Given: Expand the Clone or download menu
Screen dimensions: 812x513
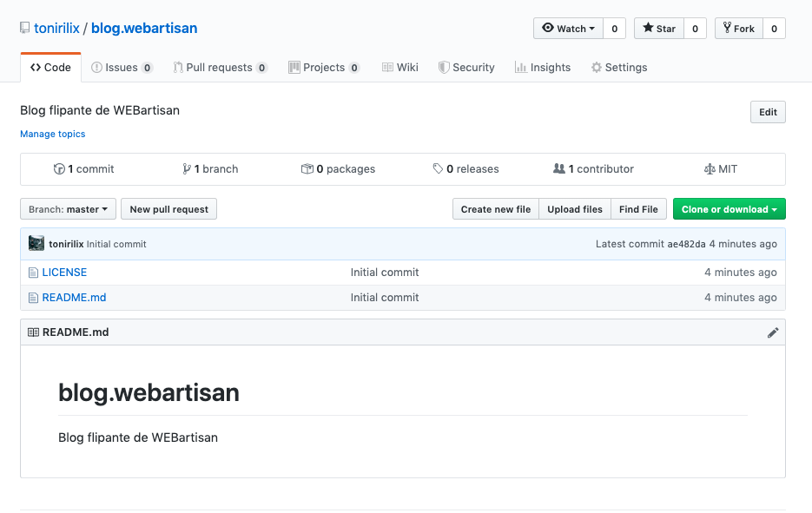Looking at the screenshot, I should click(x=729, y=208).
